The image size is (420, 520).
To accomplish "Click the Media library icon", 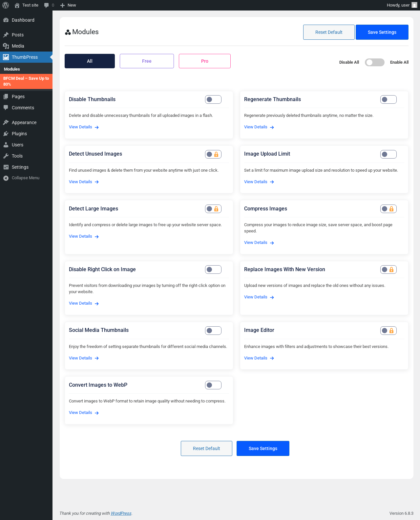I will 6,46.
